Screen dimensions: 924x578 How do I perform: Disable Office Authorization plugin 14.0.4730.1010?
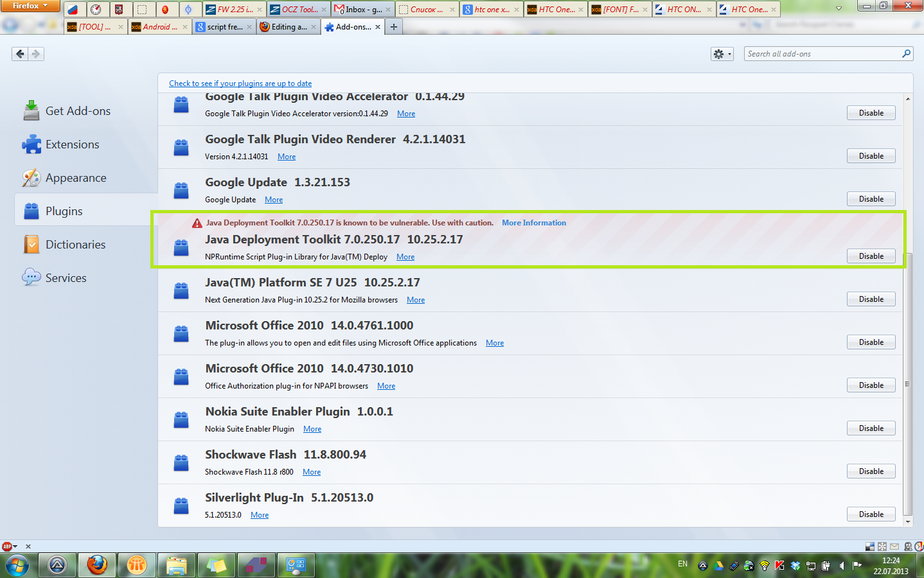pos(871,385)
